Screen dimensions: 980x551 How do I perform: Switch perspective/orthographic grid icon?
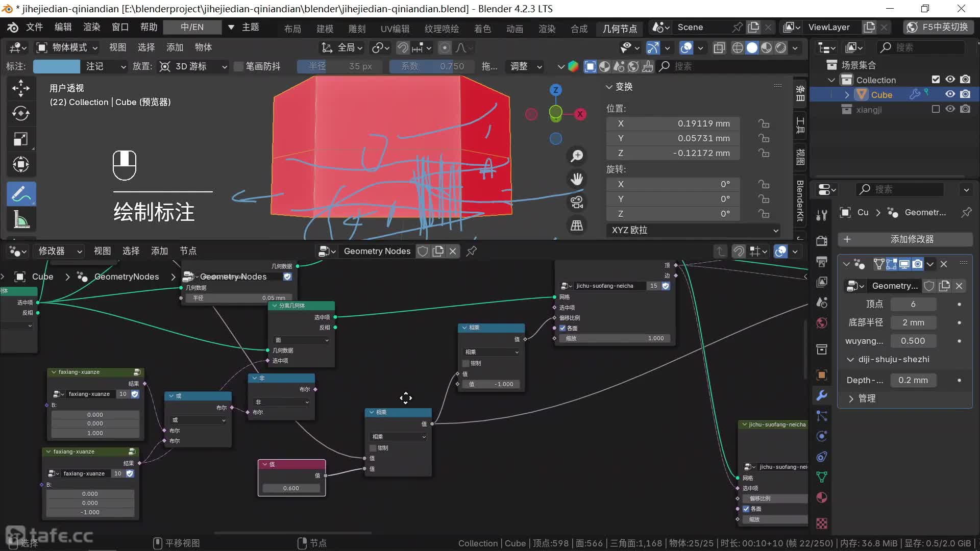point(577,225)
